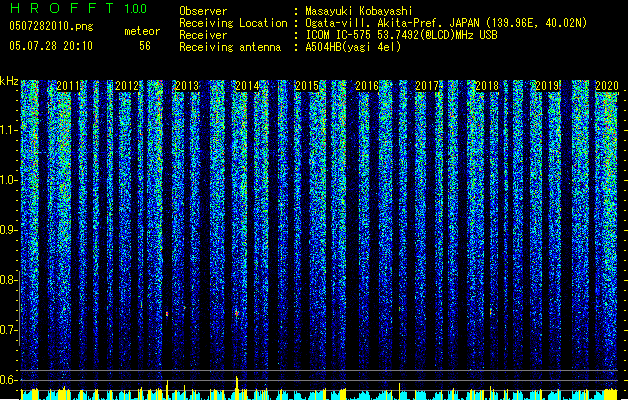The height and width of the screenshot is (400, 629).
Task: Click the kHz axis unit label
Action: (x=9, y=81)
